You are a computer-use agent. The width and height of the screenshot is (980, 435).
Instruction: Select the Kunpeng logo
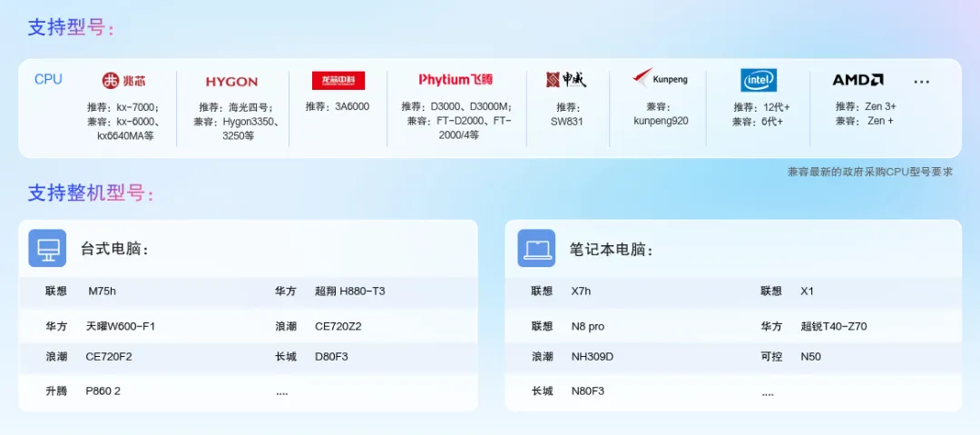pyautogui.click(x=660, y=79)
